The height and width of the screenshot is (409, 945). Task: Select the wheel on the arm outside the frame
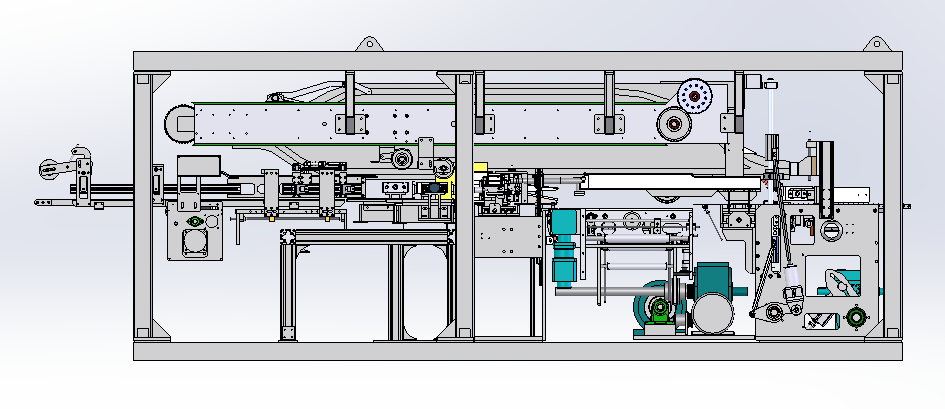(49, 169)
